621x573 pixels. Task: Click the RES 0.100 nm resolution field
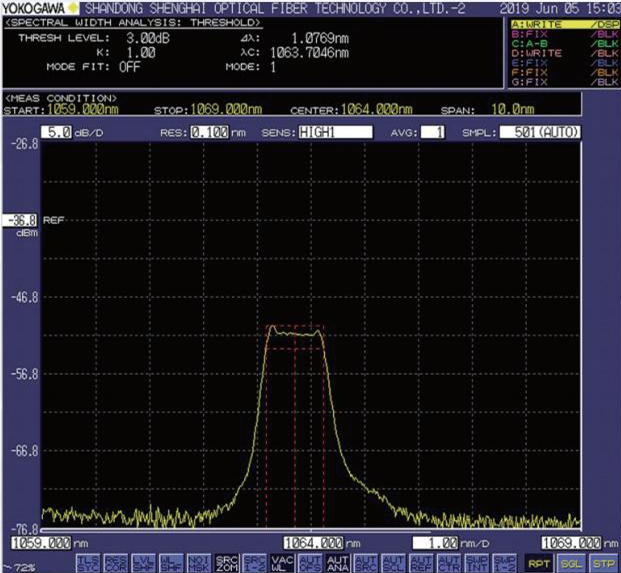(x=210, y=132)
